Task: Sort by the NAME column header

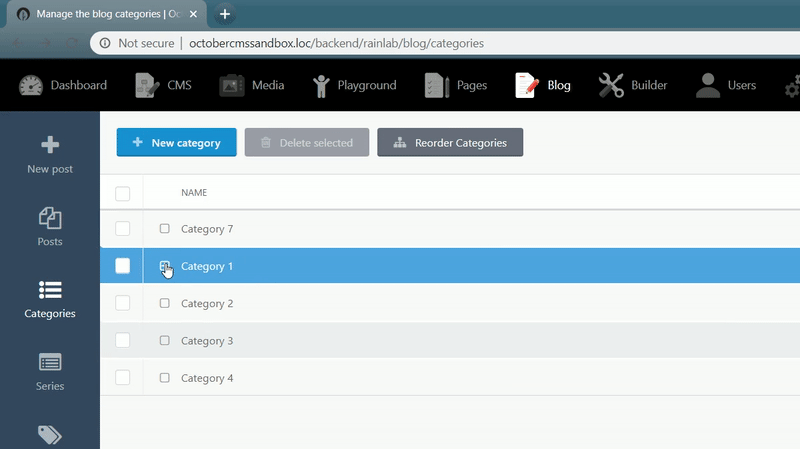Action: (194, 192)
